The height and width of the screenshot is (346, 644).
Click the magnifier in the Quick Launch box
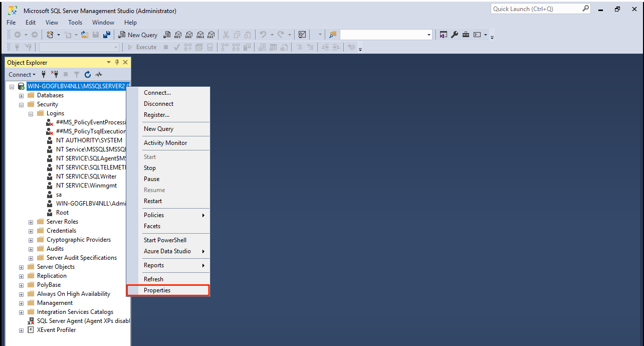coord(586,9)
